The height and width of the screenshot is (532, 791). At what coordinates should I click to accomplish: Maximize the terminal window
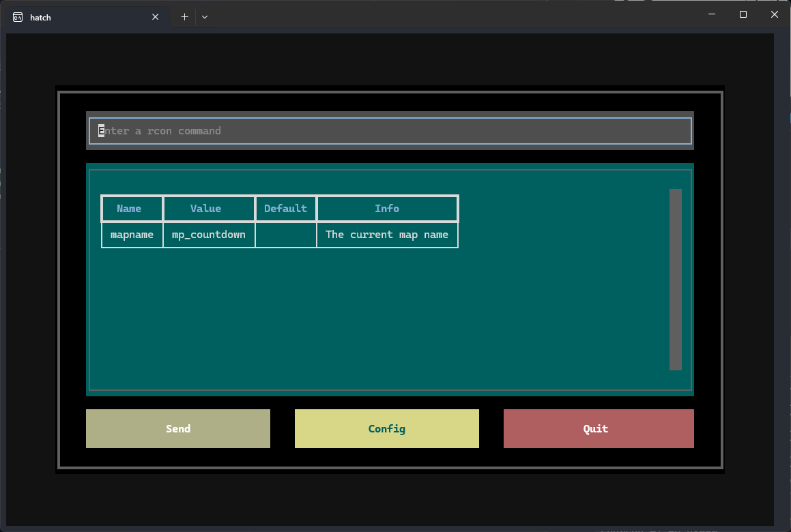[743, 14]
